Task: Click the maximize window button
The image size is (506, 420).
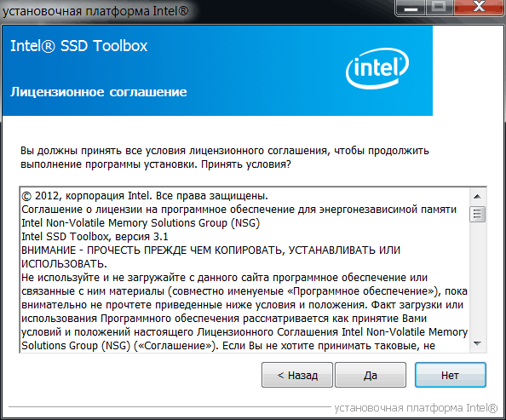Action: tap(439, 8)
